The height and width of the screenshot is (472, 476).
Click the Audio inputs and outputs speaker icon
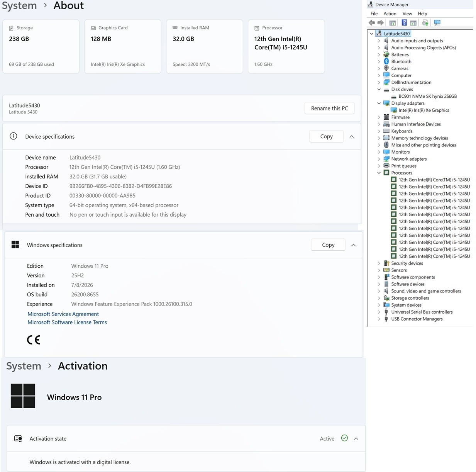pyautogui.click(x=386, y=41)
